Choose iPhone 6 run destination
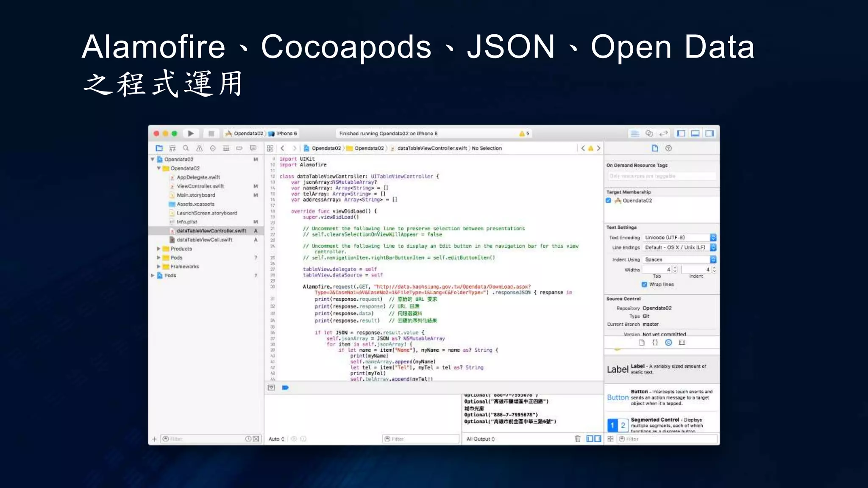 (x=283, y=133)
